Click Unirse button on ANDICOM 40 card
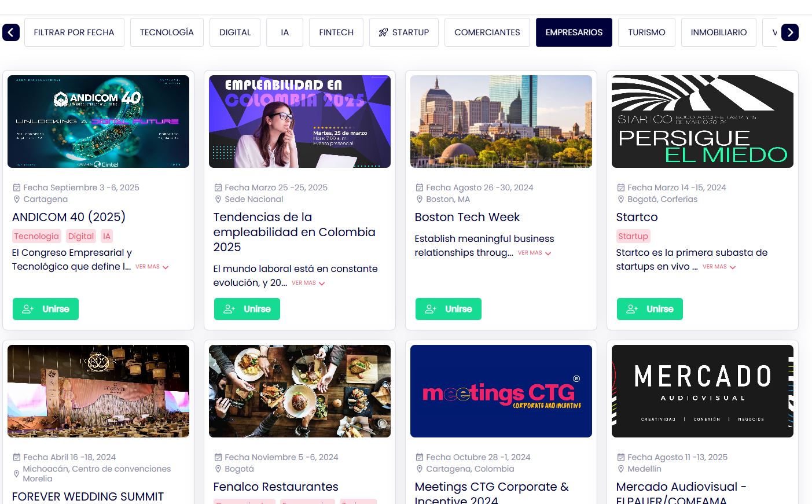This screenshot has width=812, height=504. tap(46, 309)
